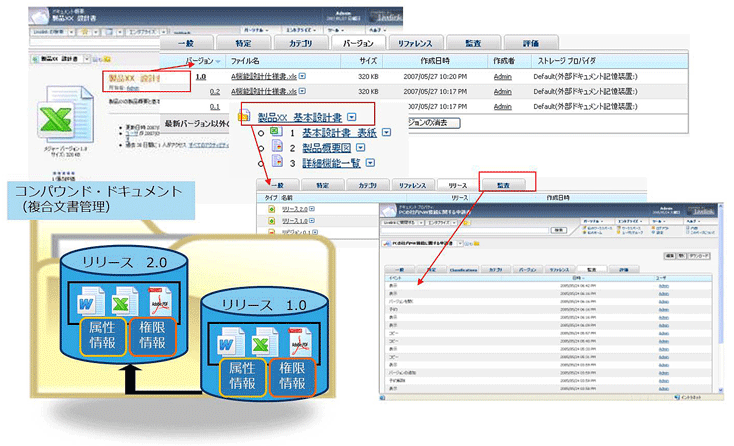Open the 基本設計書 表紙 document link
The image size is (734, 446).
tap(317, 132)
